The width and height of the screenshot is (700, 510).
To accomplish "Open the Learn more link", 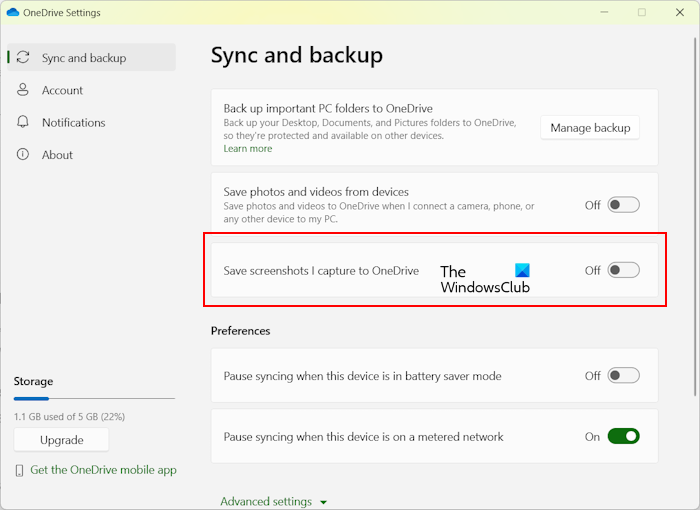I will (248, 149).
